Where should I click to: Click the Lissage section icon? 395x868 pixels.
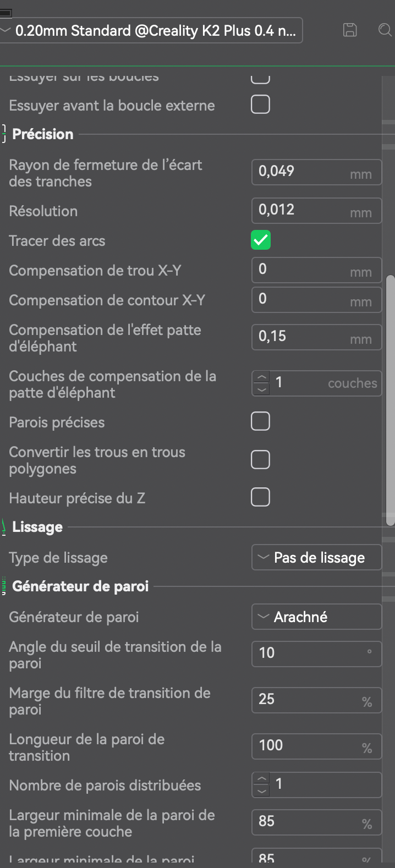coord(4,527)
